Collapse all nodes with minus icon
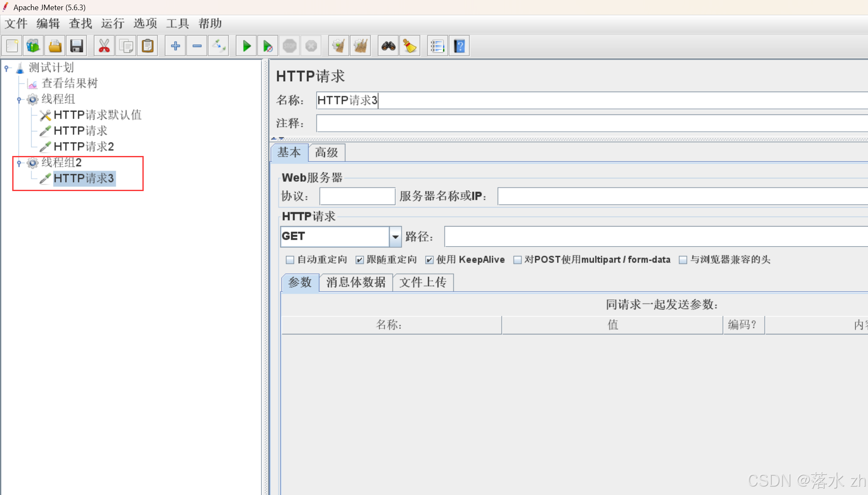Image resolution: width=868 pixels, height=495 pixels. (197, 46)
